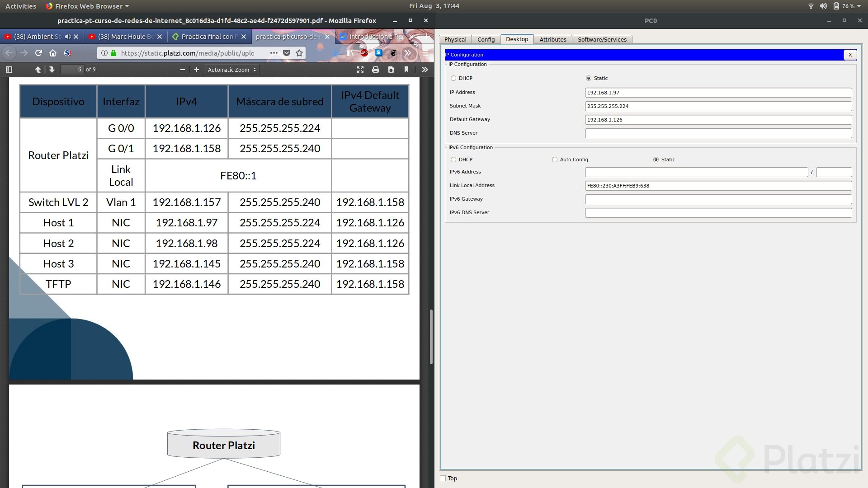Open the Practica final browser tab
The height and width of the screenshot is (488, 868).
pos(207,37)
